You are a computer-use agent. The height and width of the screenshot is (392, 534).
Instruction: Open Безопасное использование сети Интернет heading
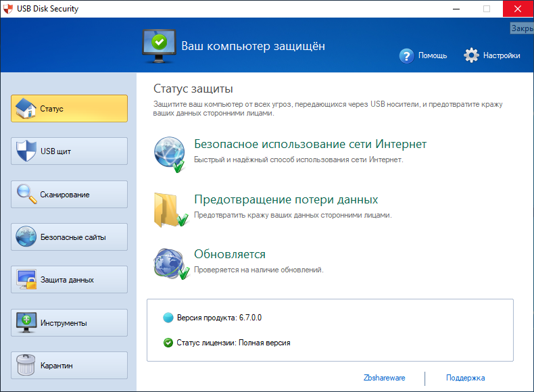pos(310,144)
